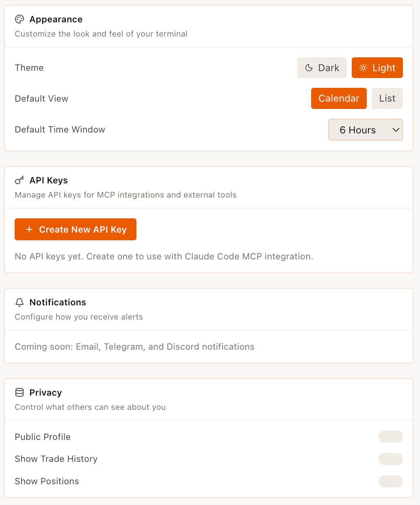Click the chevron arrow on the 6 Hours selector
The height and width of the screenshot is (505, 420).
(x=396, y=130)
